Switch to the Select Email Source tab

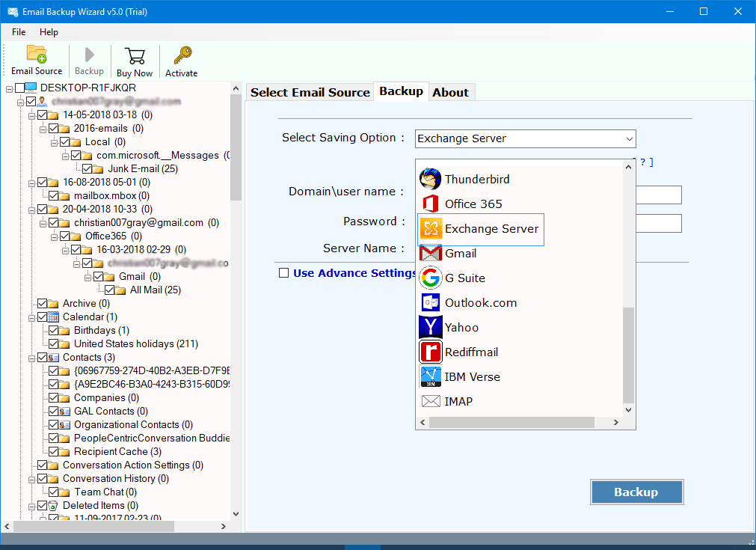pos(310,92)
